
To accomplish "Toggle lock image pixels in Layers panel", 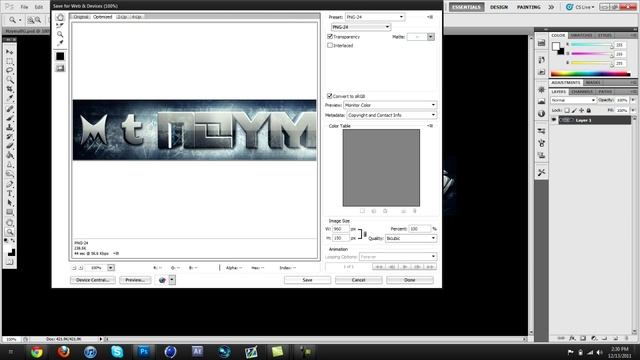I will [574, 110].
